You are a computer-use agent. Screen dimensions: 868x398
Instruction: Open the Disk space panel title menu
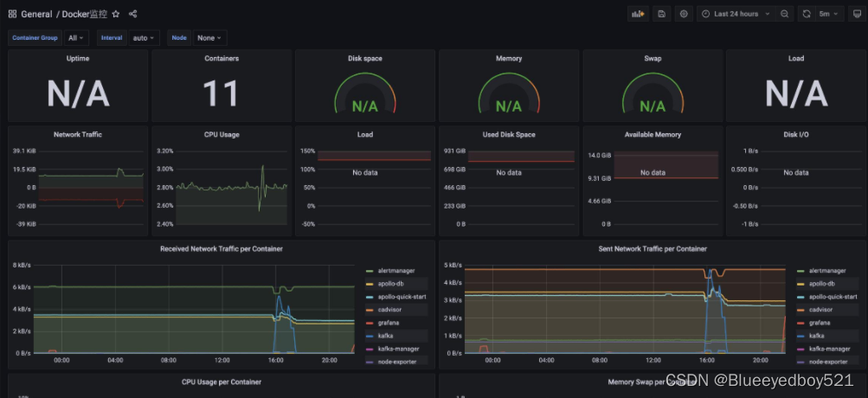[365, 58]
